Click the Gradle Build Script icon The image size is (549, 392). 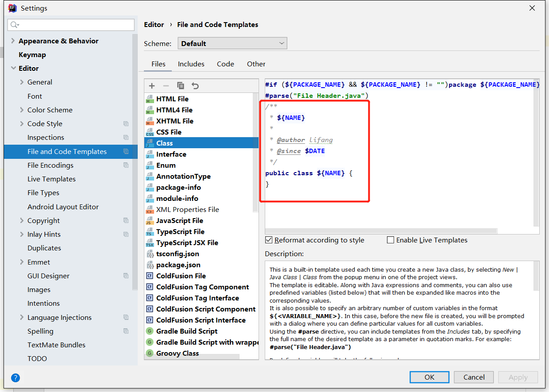(x=150, y=331)
